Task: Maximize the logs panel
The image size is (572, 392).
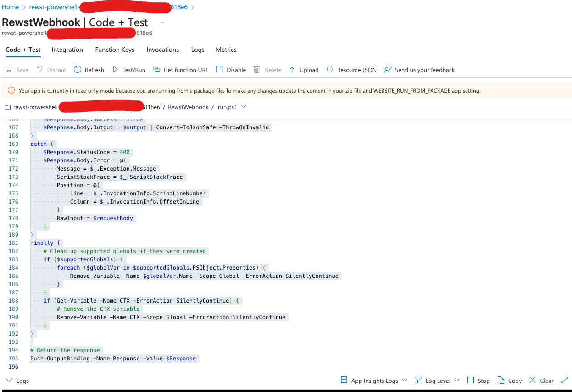Action: coord(564,381)
